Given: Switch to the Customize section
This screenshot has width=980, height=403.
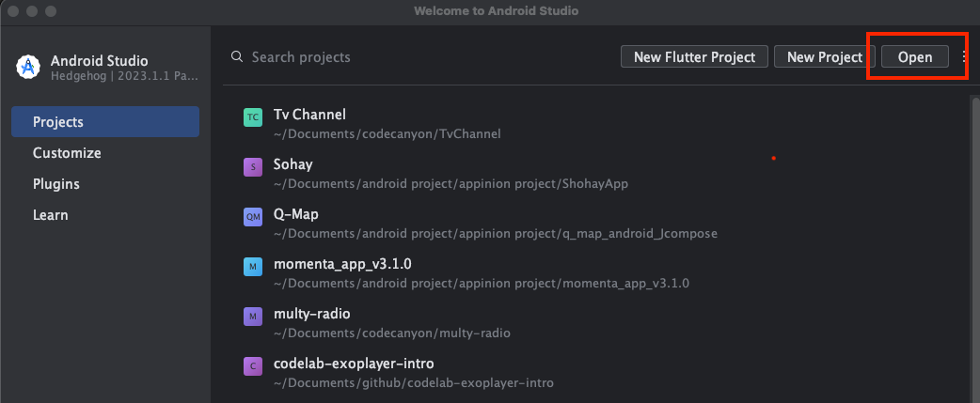Looking at the screenshot, I should (67, 153).
